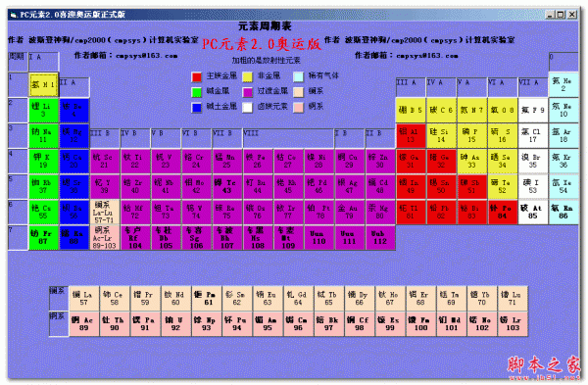This screenshot has height=385, width=588.
Task: Select promethium Pm 61 element
Action: point(207,299)
